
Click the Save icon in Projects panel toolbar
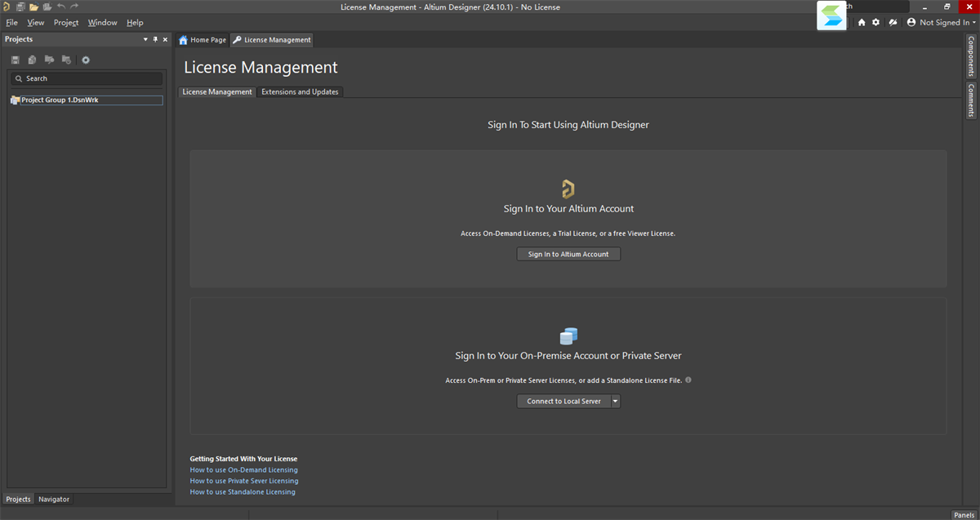point(16,60)
